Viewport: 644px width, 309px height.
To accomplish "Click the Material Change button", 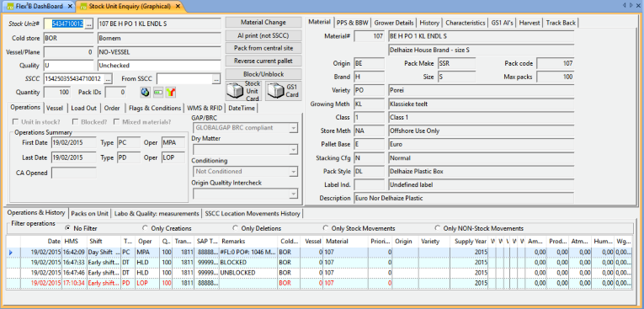I will click(x=263, y=22).
